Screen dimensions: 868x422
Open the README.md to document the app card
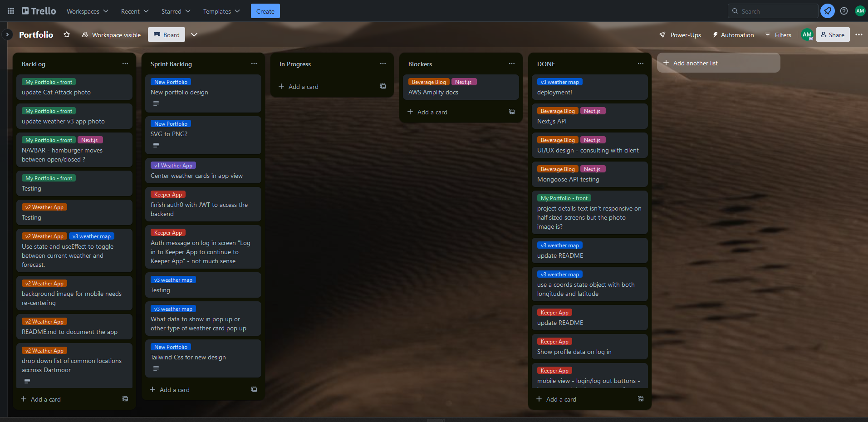[x=74, y=327]
